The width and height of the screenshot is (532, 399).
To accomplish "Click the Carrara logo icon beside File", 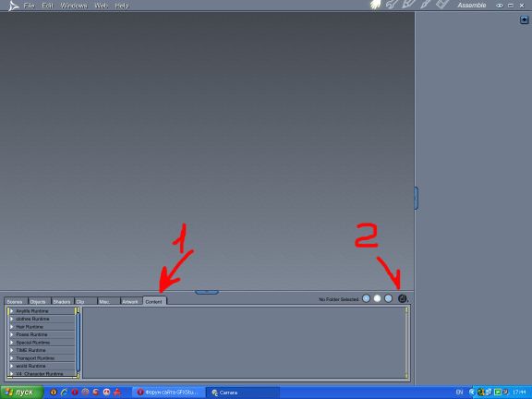I will coord(13,6).
